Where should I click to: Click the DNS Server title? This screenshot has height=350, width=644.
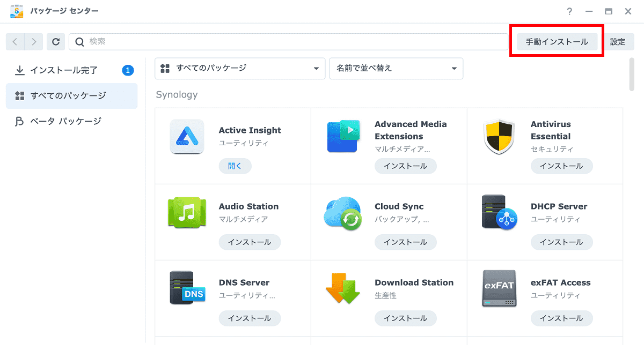[x=244, y=282]
